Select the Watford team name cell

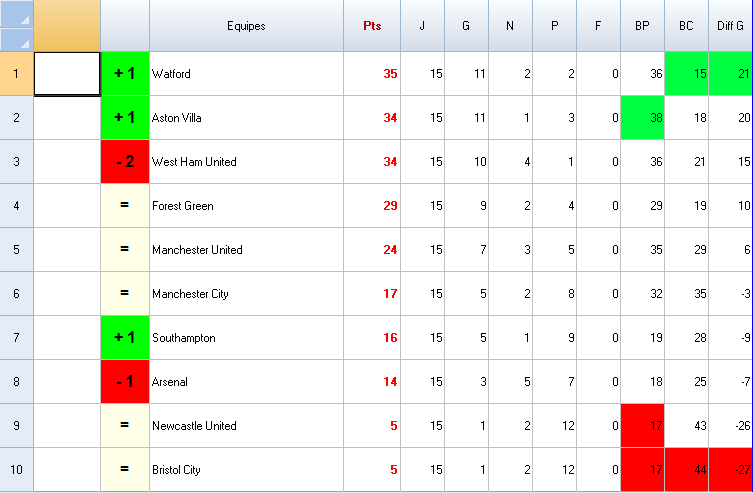coord(246,74)
